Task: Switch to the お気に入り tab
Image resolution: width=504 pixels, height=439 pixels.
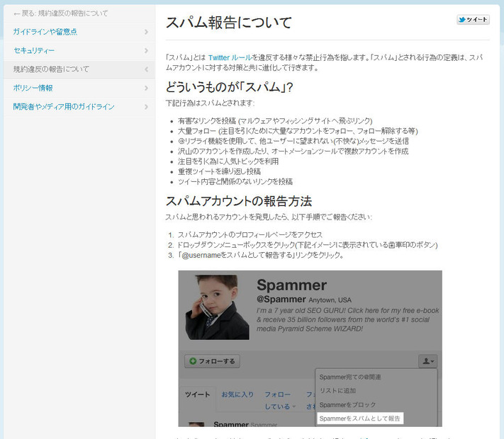Action: (x=237, y=394)
